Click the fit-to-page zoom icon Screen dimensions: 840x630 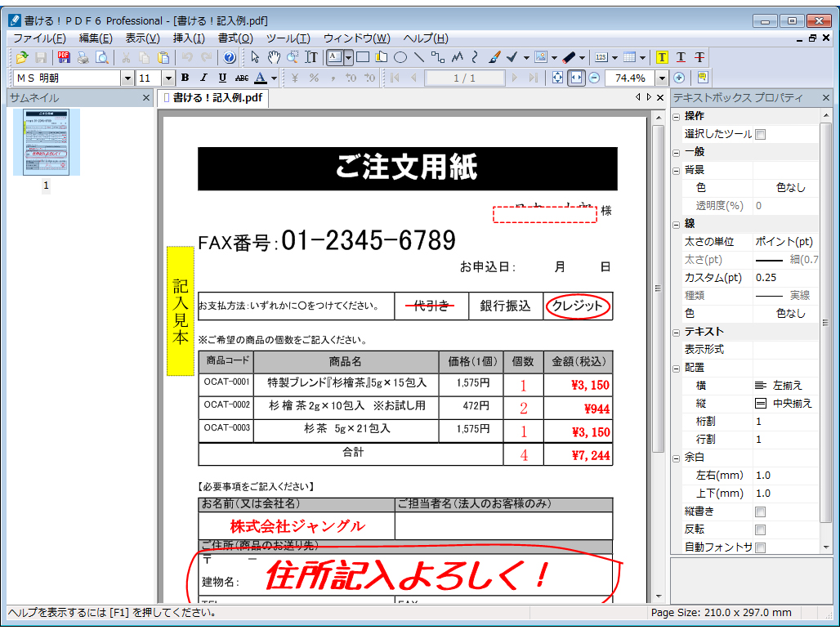point(557,78)
